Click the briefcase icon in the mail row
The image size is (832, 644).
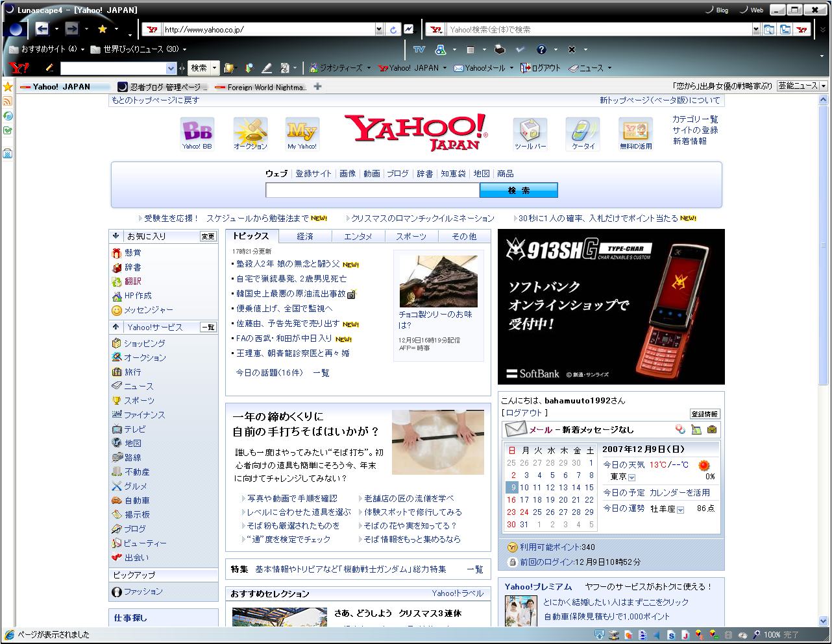(712, 429)
